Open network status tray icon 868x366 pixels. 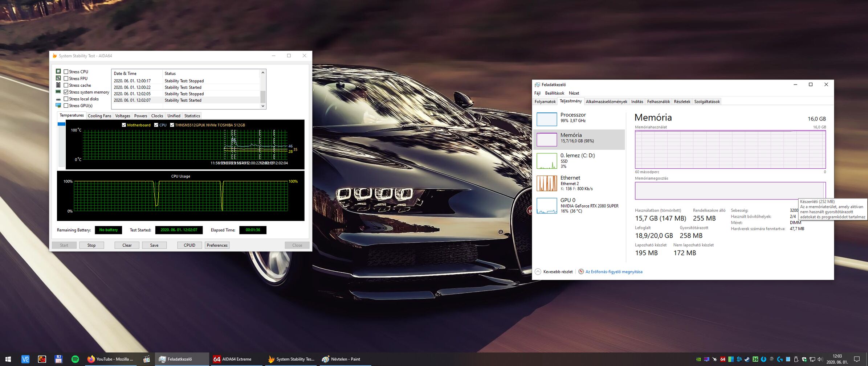coord(812,359)
